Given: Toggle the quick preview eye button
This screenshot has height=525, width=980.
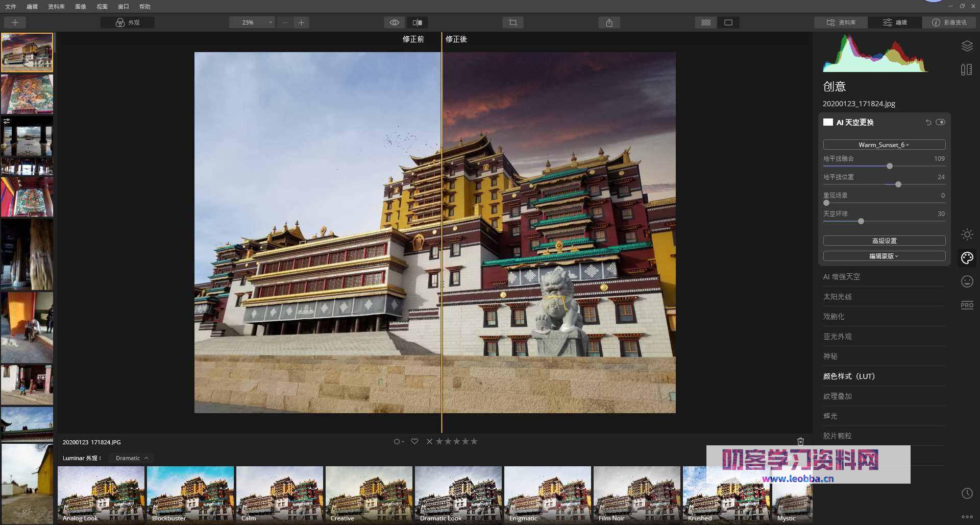Looking at the screenshot, I should tap(394, 22).
